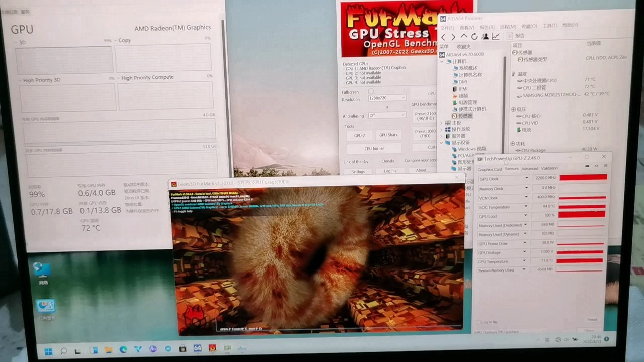Open the AIDA64 graph chart icon
644x362 pixels.
(496, 36)
